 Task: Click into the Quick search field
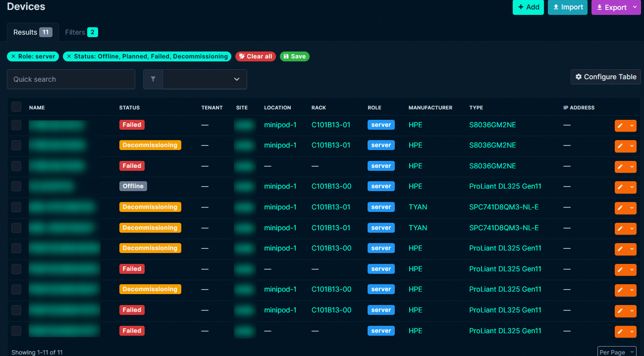coord(71,79)
